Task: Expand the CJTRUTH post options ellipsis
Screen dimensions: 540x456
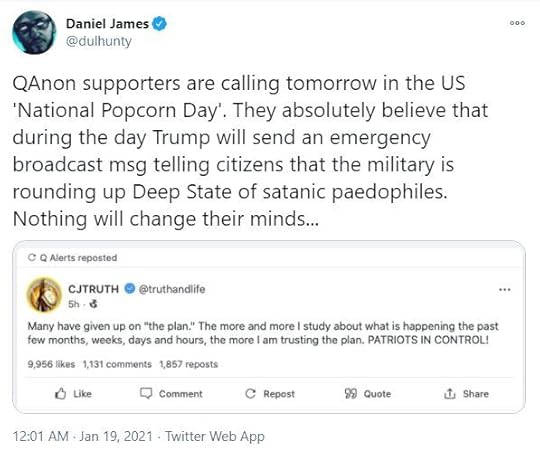Action: pos(505,290)
